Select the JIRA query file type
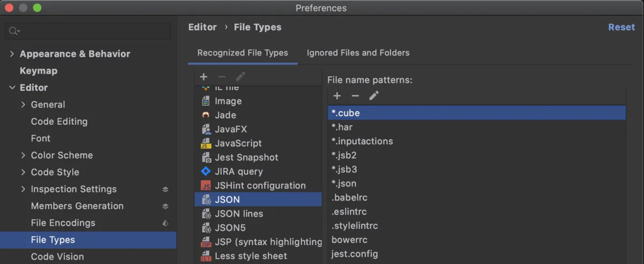The width and height of the screenshot is (644, 264). pyautogui.click(x=238, y=172)
